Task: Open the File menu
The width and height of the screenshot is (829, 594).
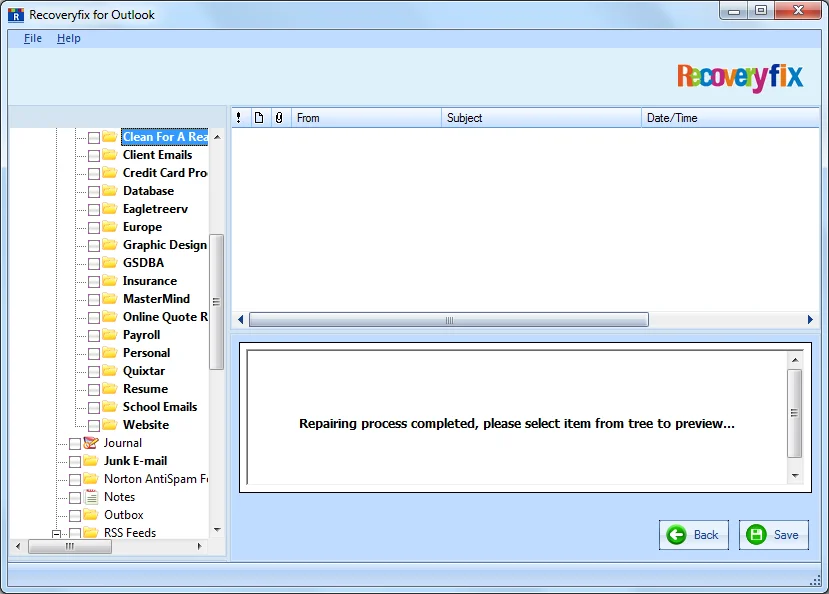Action: click(32, 39)
